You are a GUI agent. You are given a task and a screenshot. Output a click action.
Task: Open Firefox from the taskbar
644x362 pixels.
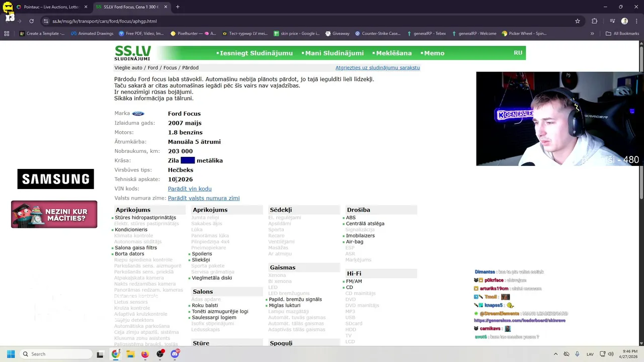click(145, 354)
